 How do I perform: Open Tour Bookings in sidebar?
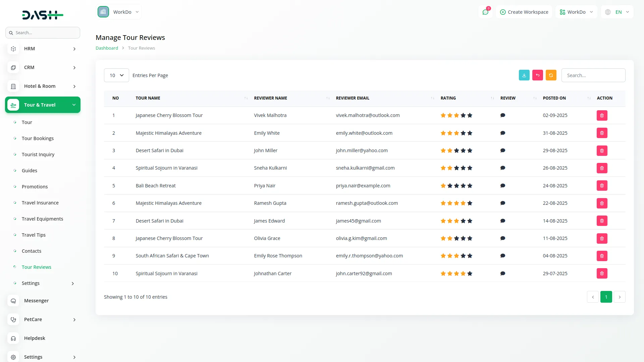(38, 138)
